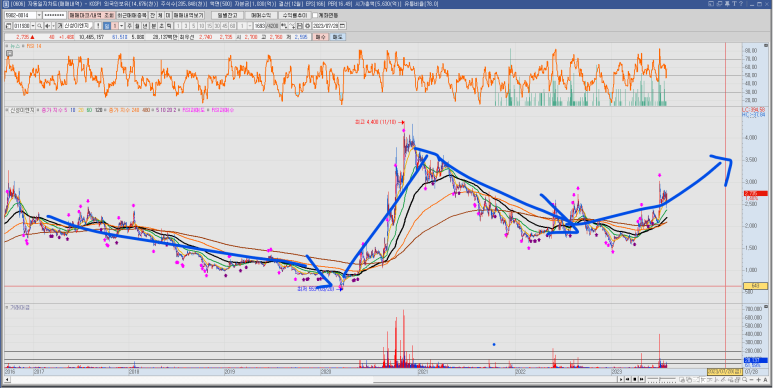Open the stock code dropdown arrow
This screenshot has height=388, width=773.
click(x=33, y=26)
